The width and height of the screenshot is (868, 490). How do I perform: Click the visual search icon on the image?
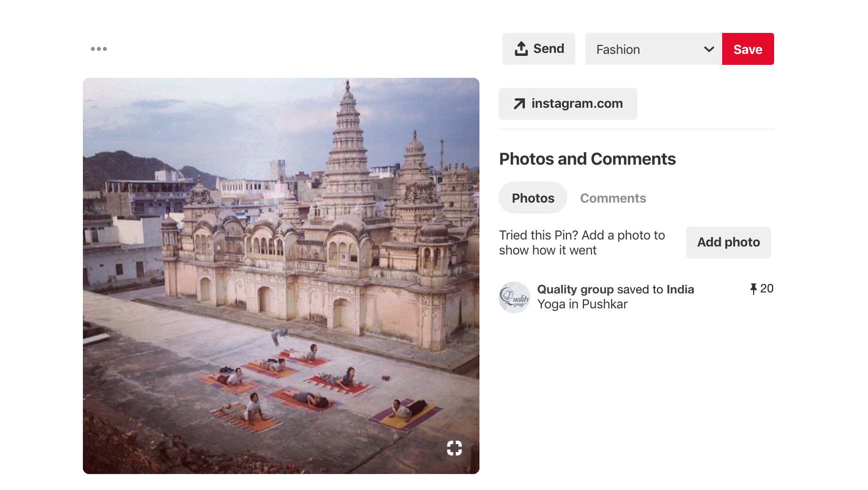click(454, 448)
